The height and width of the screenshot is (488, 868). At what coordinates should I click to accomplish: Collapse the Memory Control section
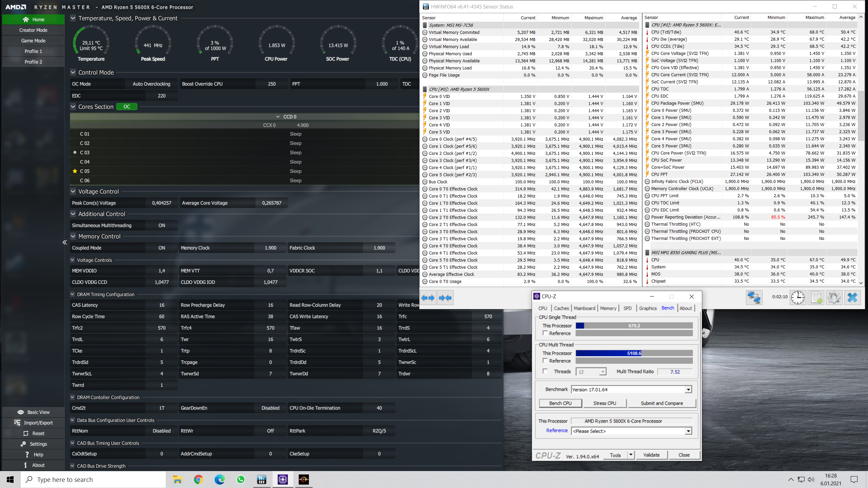tap(73, 237)
